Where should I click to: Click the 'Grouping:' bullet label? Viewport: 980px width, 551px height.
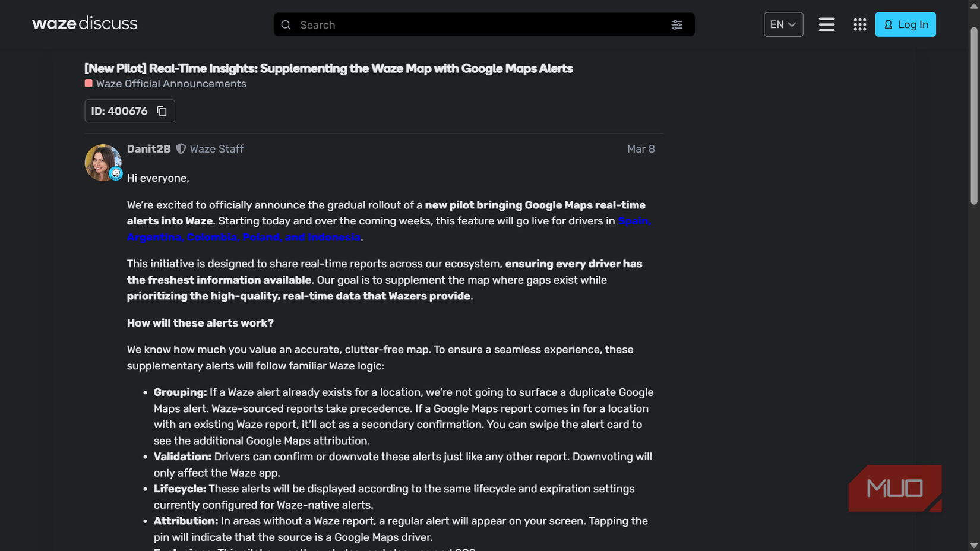pyautogui.click(x=180, y=392)
